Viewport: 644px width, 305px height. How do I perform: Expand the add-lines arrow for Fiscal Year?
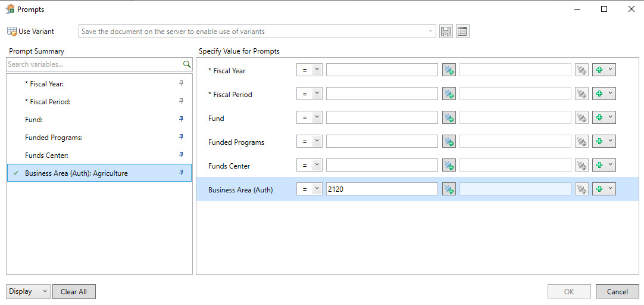pos(610,70)
